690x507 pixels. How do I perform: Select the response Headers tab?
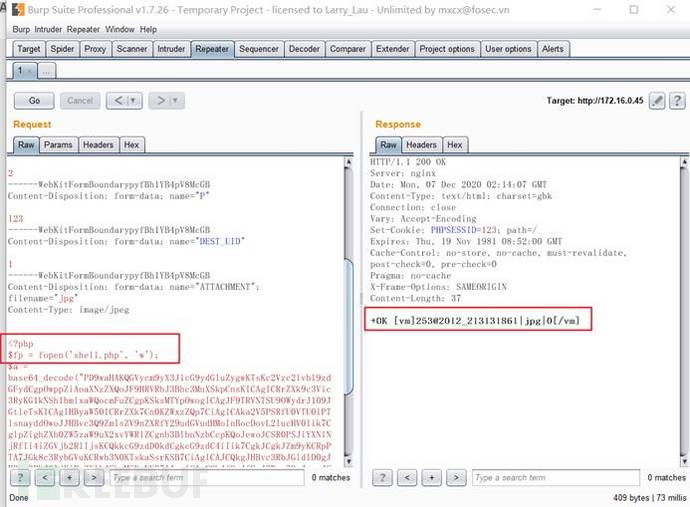coord(421,145)
